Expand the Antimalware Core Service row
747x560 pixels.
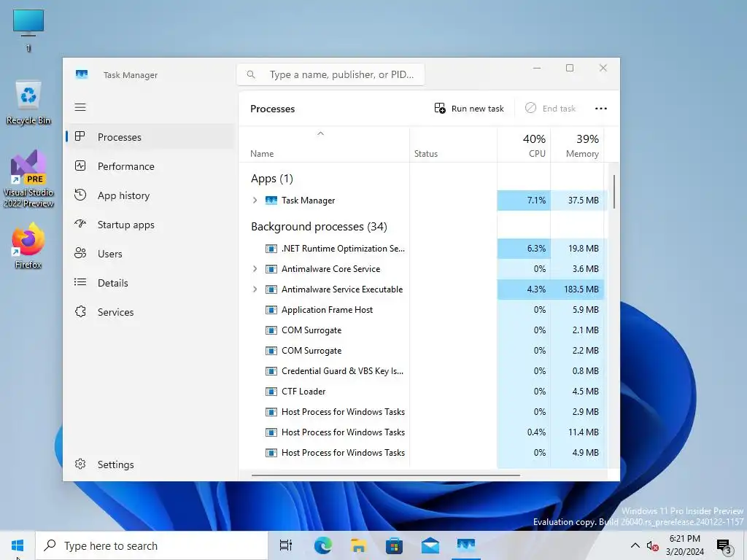pyautogui.click(x=255, y=269)
